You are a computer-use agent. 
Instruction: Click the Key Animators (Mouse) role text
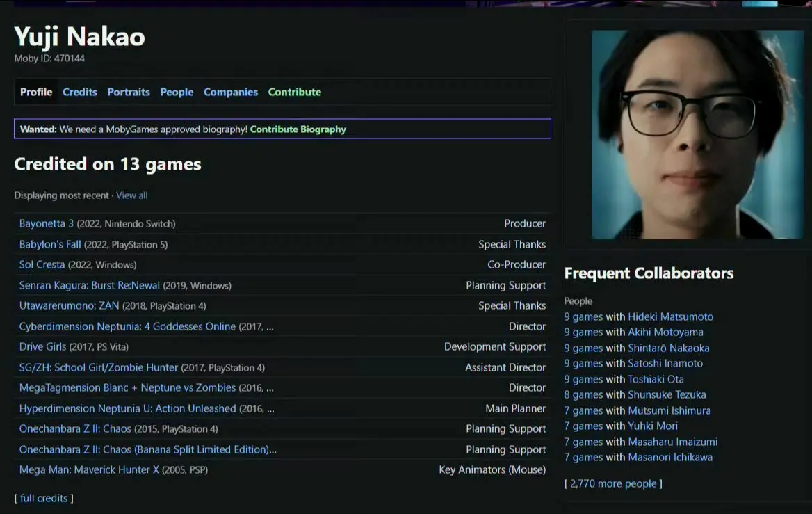(x=492, y=470)
